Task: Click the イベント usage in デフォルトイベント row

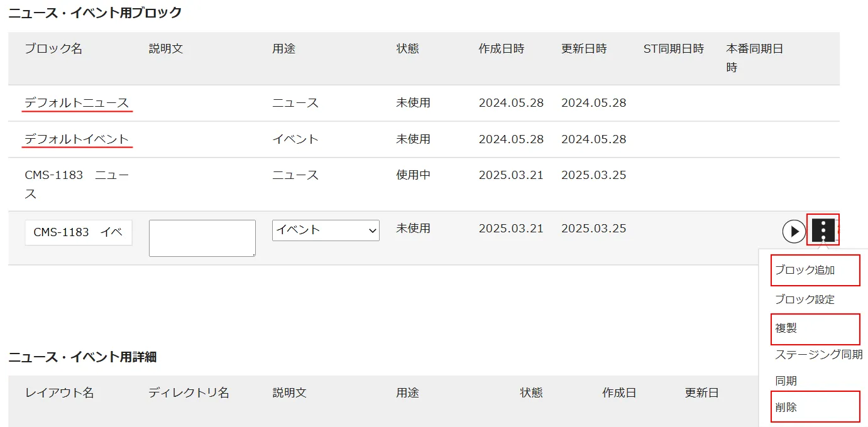Action: pos(295,139)
